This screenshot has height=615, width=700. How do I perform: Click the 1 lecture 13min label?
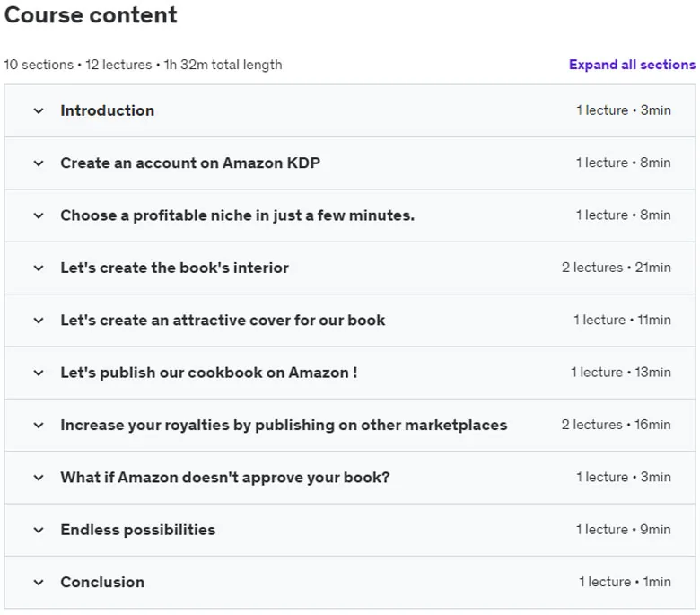tap(621, 372)
